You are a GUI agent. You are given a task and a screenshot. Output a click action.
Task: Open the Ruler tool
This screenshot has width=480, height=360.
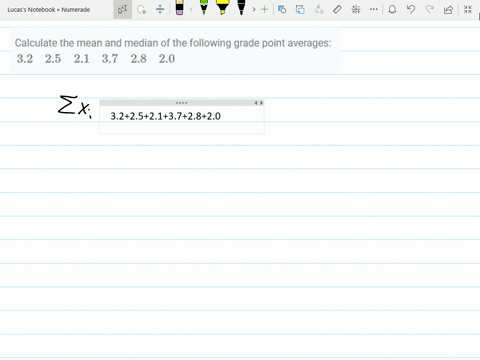pos(337,9)
